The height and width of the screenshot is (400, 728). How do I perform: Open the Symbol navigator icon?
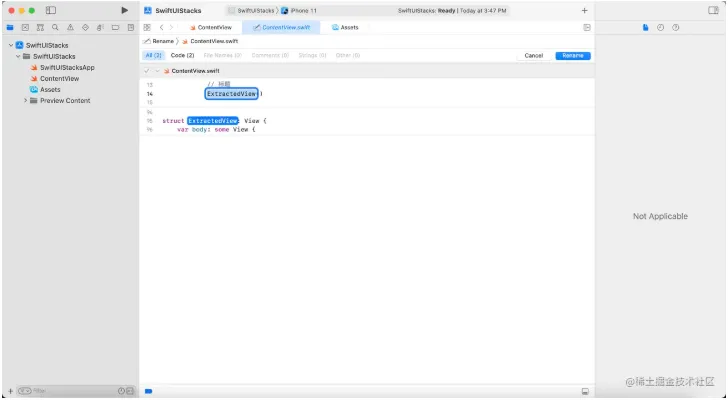[x=40, y=28]
